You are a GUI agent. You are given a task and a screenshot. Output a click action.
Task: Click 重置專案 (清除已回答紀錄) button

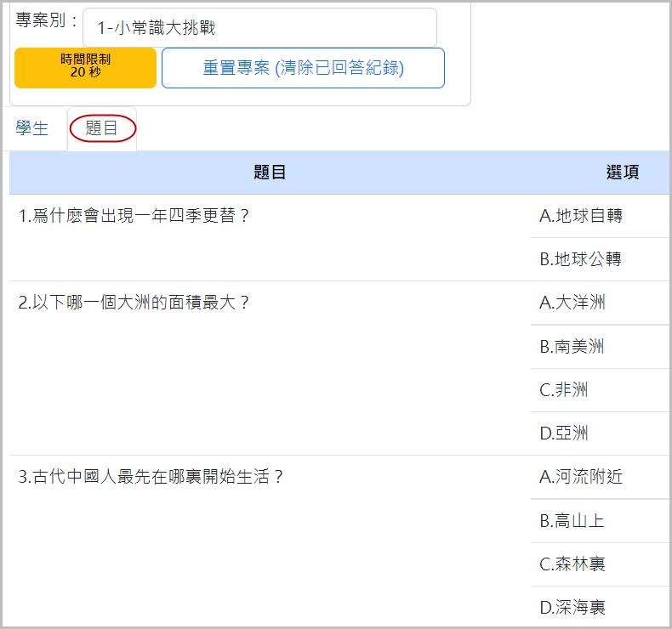click(x=303, y=68)
